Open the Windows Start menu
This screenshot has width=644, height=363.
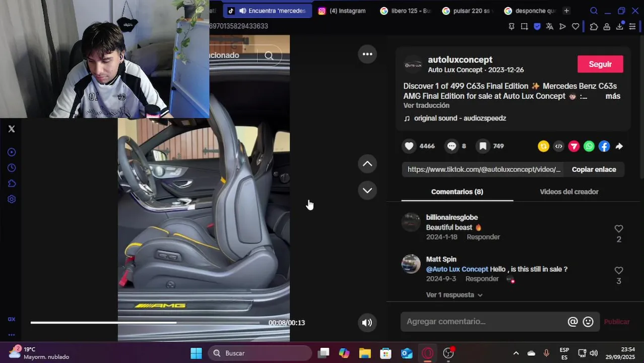coord(196,353)
